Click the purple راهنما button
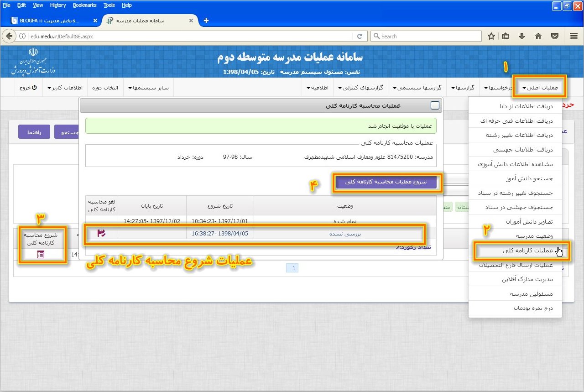Image resolution: width=584 pixels, height=392 pixels. [x=34, y=132]
